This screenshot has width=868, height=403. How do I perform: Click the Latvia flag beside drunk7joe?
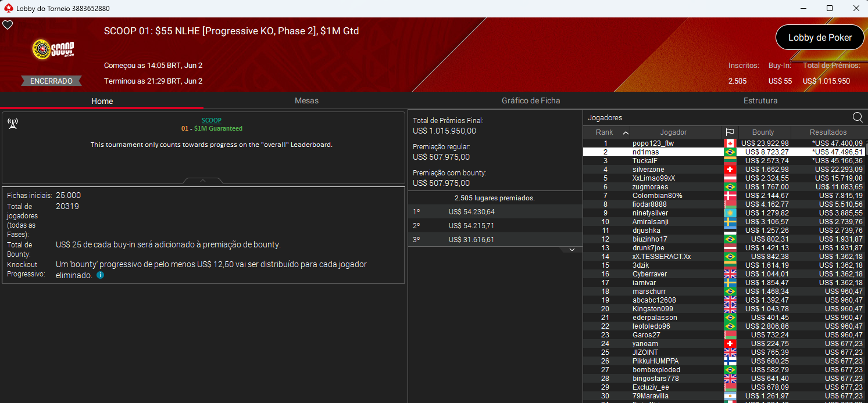pyautogui.click(x=730, y=248)
